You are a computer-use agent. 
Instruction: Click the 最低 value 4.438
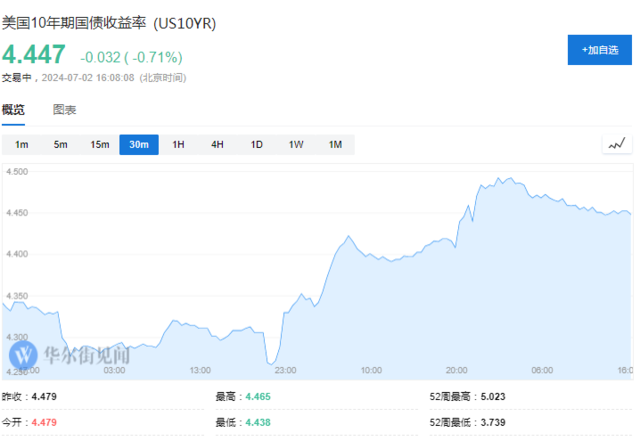point(258,423)
